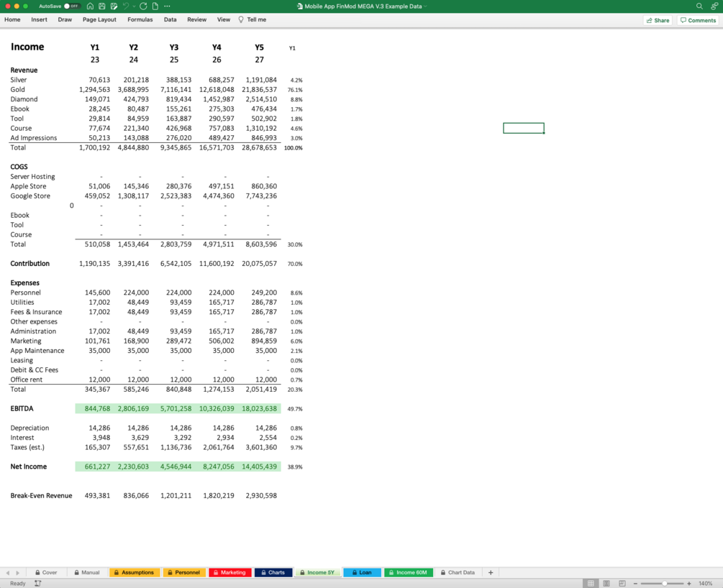Switch to the Personnel sheet tab

click(x=183, y=572)
